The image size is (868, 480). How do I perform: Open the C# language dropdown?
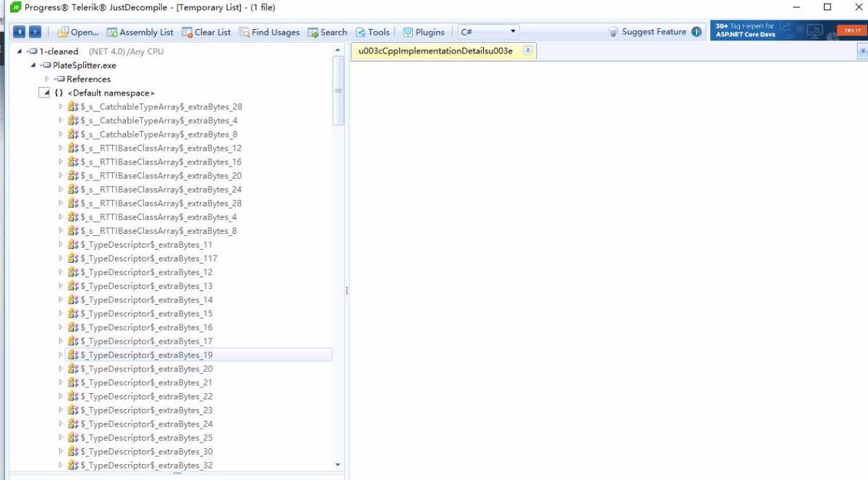(x=488, y=32)
